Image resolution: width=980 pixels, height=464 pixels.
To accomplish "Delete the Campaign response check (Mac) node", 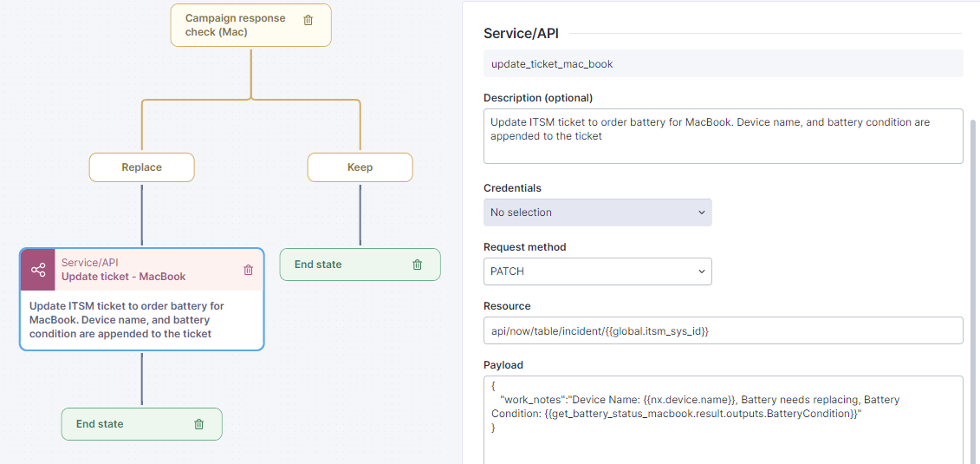I will tap(308, 20).
